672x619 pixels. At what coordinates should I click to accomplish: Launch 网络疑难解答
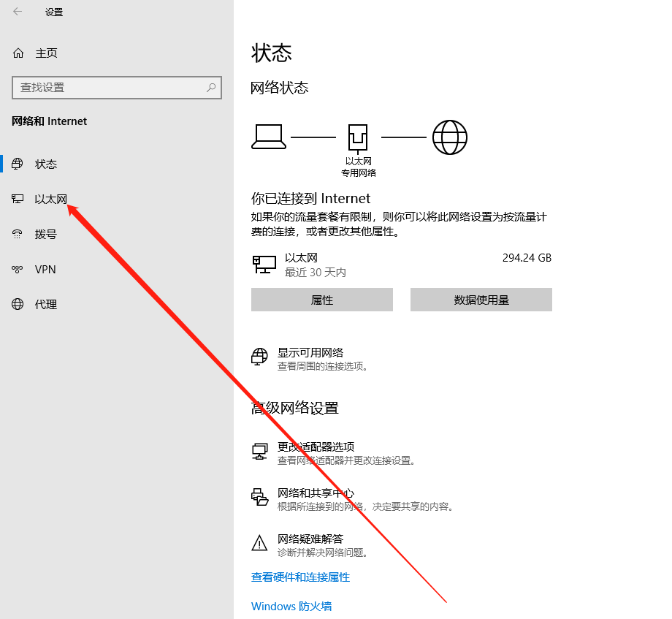pos(310,539)
